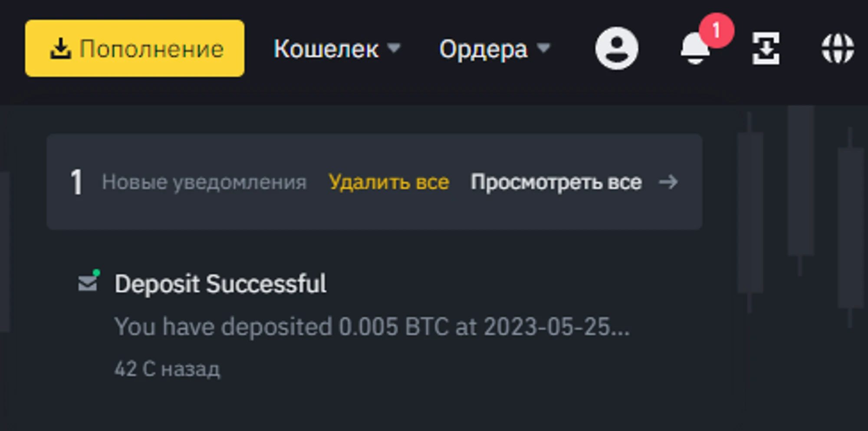Click the deposited 0.005 BTC message text
The width and height of the screenshot is (868, 431).
click(372, 327)
